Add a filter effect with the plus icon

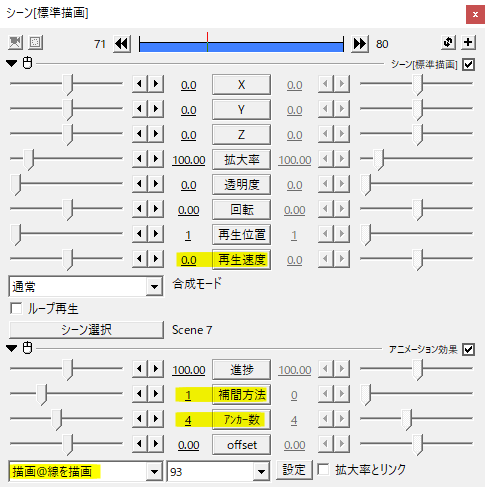point(468,42)
